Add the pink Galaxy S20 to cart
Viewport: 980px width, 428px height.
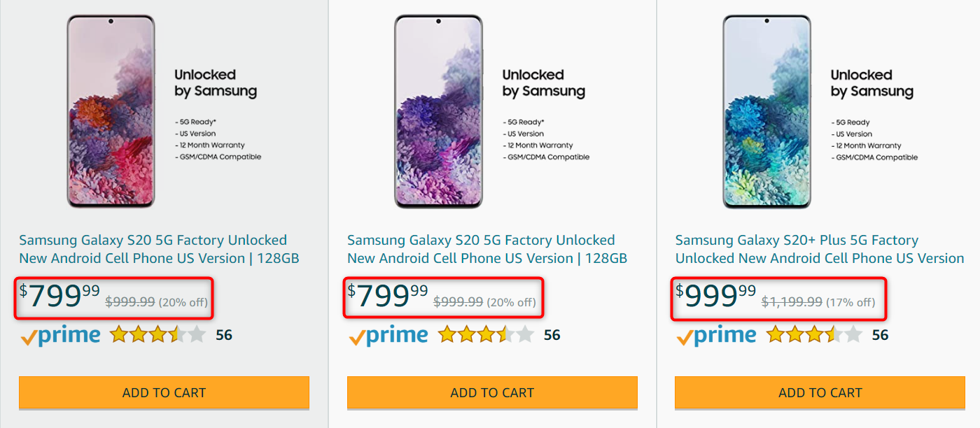[x=164, y=392]
